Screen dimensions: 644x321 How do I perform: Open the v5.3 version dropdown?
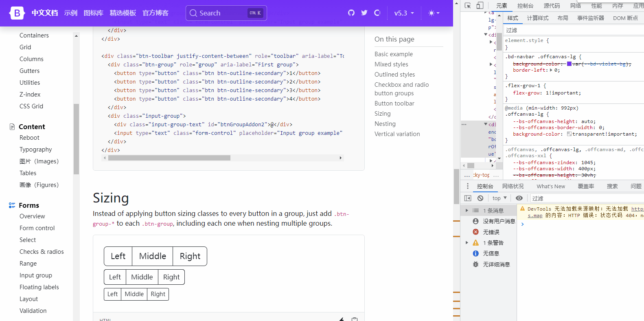click(404, 13)
